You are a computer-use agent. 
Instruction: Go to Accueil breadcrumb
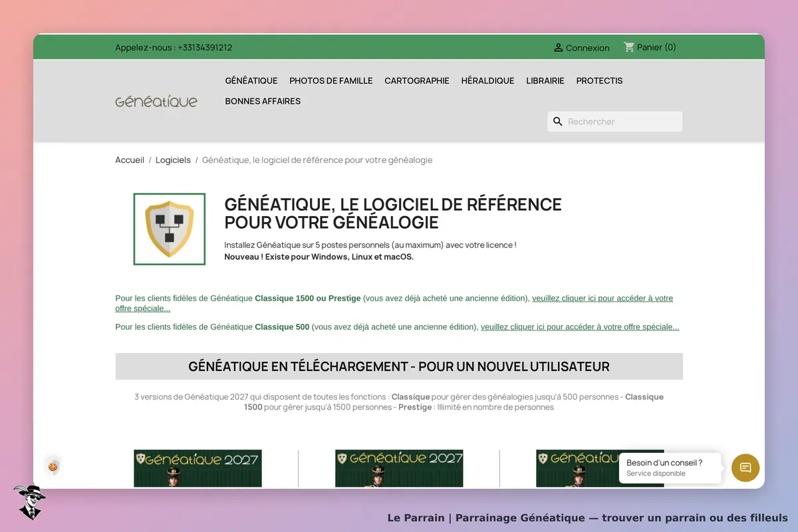[130, 160]
